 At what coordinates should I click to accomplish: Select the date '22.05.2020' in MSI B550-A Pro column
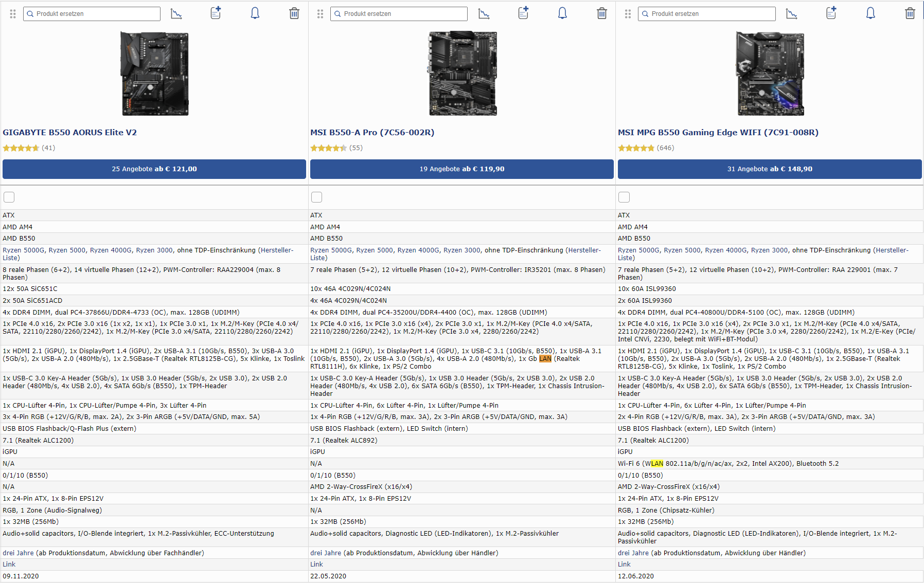click(328, 576)
